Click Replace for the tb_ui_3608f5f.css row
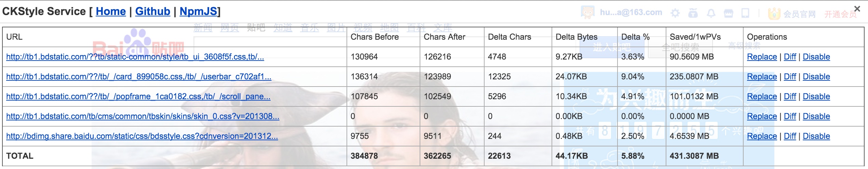The image size is (868, 169). click(x=762, y=57)
